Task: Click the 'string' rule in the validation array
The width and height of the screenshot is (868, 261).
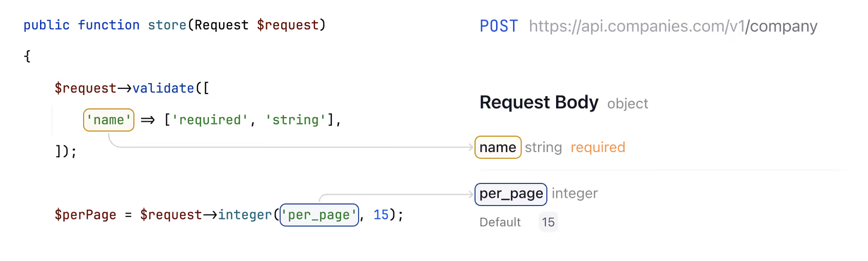Action: click(295, 120)
